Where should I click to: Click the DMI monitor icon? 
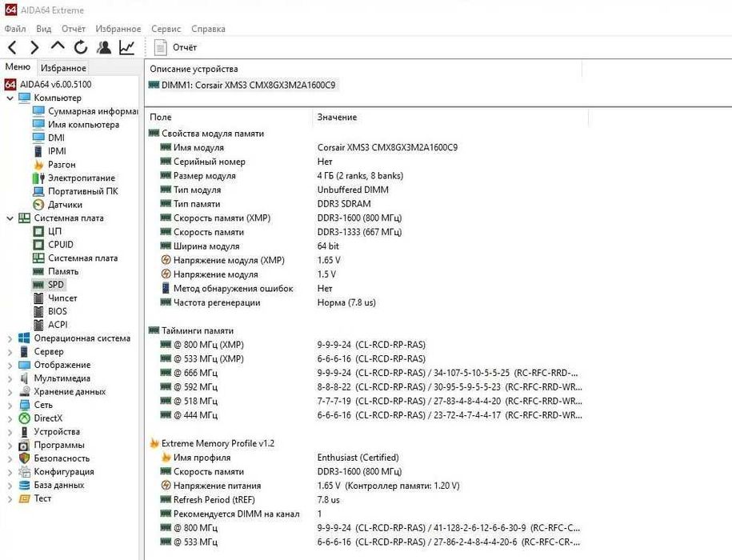38,138
